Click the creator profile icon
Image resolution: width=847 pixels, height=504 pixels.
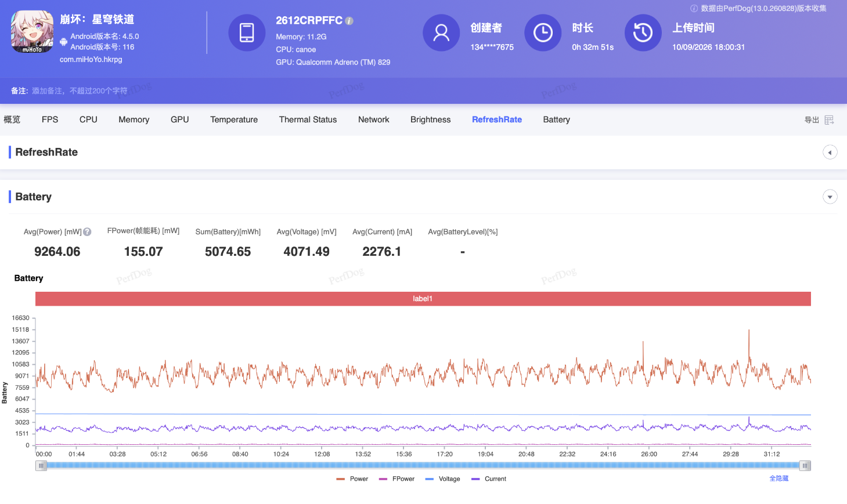pyautogui.click(x=441, y=32)
